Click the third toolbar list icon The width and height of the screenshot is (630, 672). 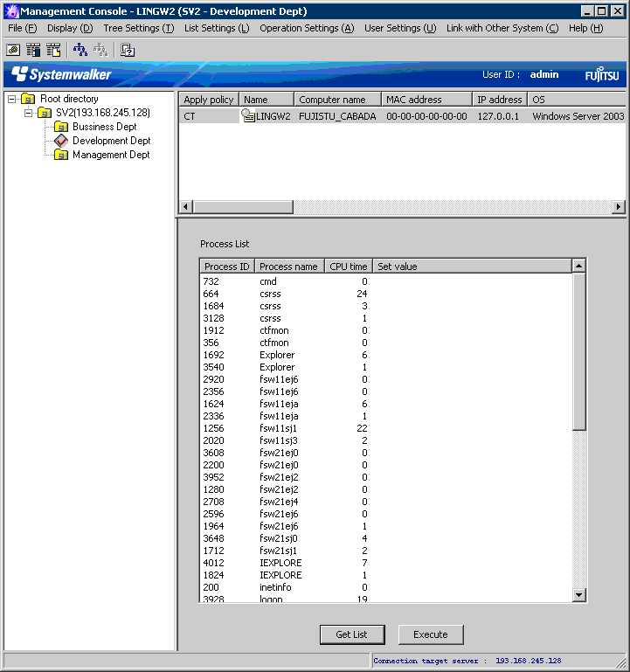(53, 50)
